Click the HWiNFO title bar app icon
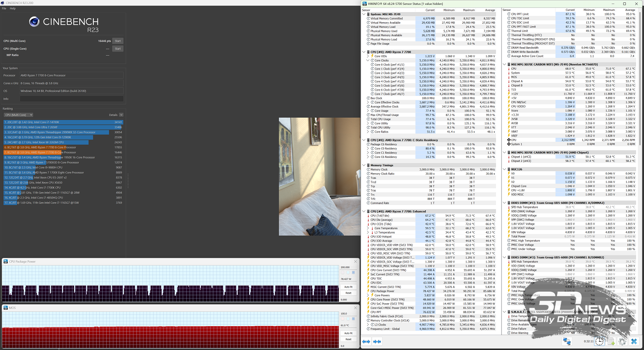 click(x=365, y=4)
